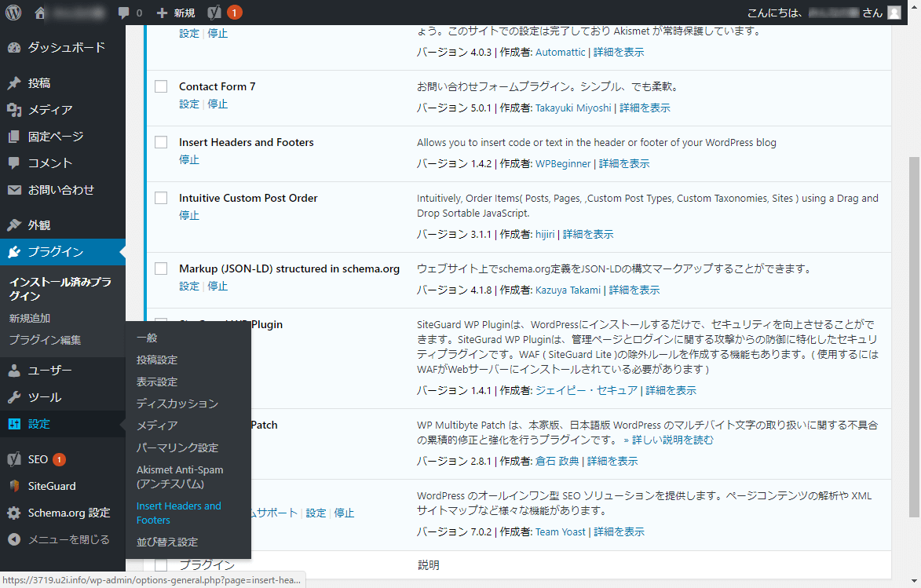Click the user avatar in top right
The image size is (921, 588).
point(894,13)
